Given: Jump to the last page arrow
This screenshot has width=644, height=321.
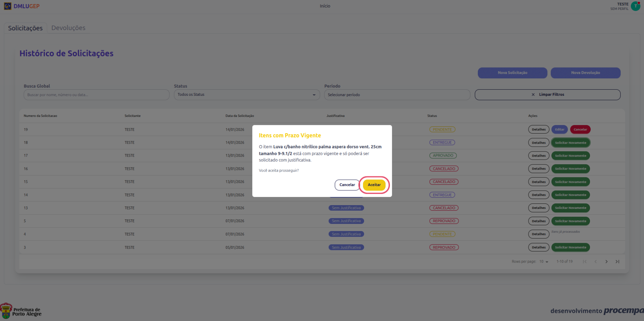Looking at the screenshot, I should (617, 262).
